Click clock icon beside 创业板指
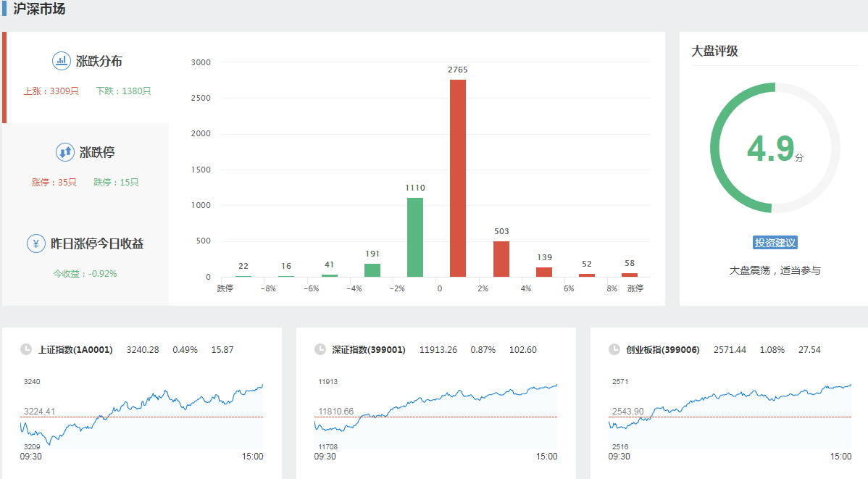The height and width of the screenshot is (479, 868). tap(614, 349)
